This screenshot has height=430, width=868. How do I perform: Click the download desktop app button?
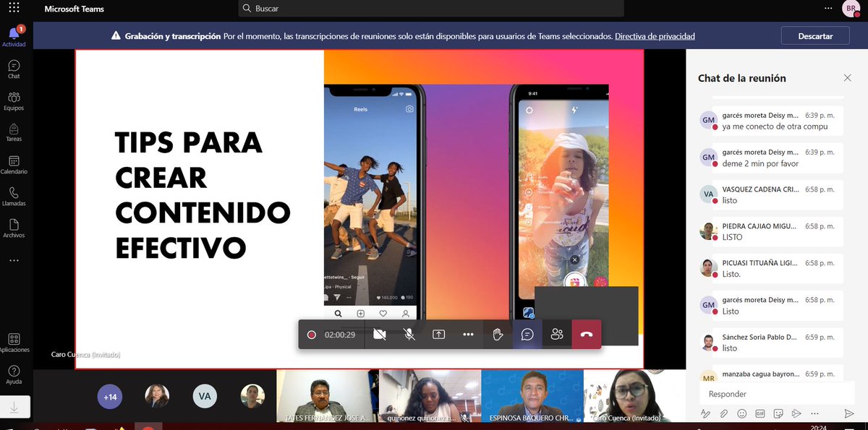click(14, 407)
